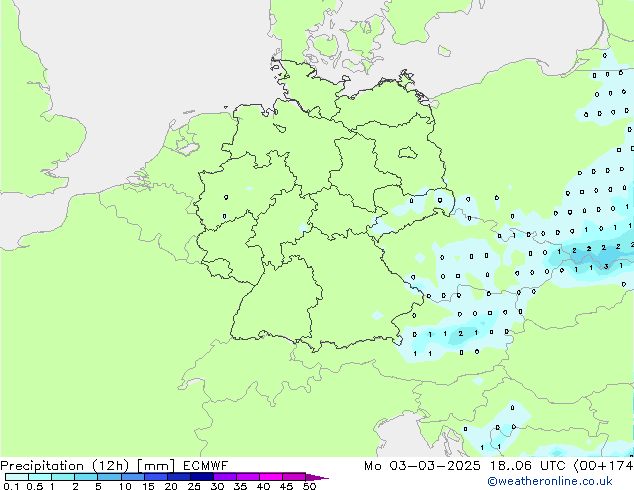Choose the 40–45 mm magenta legend swatch
The width and height of the screenshot is (634, 490).
271,477
